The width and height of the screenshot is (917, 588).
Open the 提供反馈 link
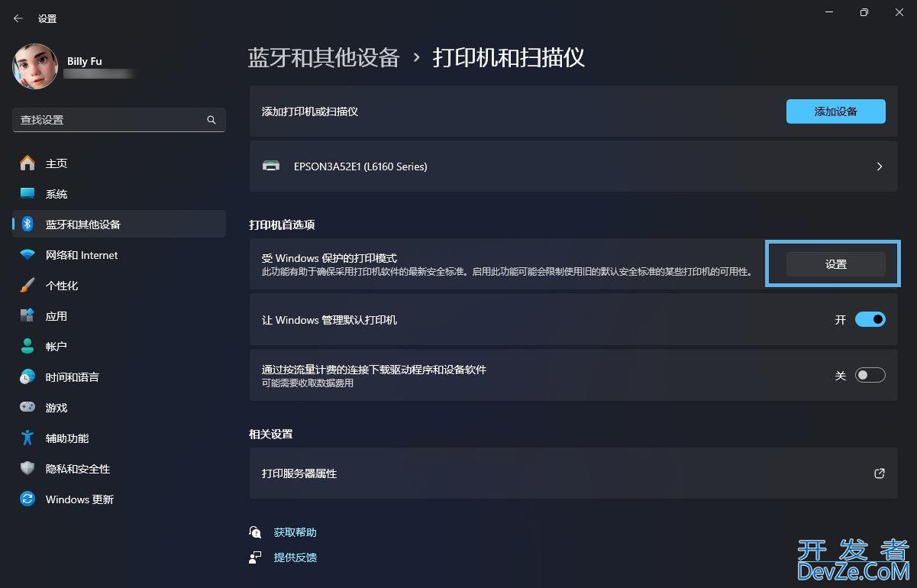click(x=295, y=557)
